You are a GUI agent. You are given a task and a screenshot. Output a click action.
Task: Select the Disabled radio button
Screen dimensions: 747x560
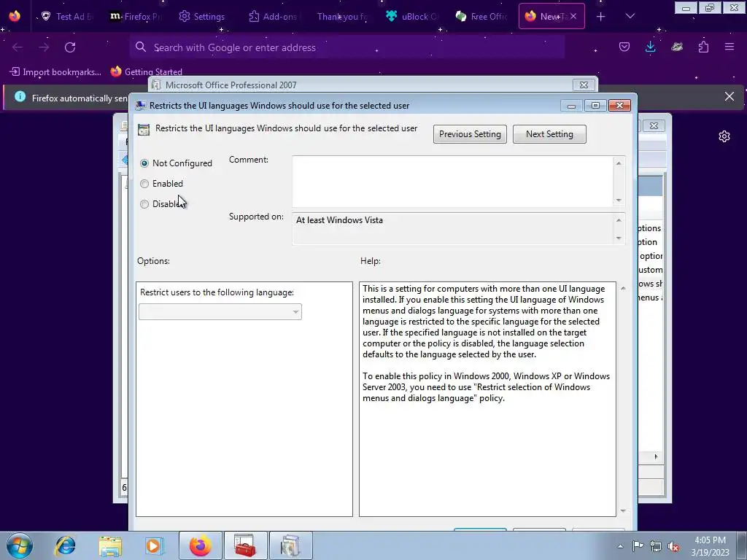[x=144, y=204]
